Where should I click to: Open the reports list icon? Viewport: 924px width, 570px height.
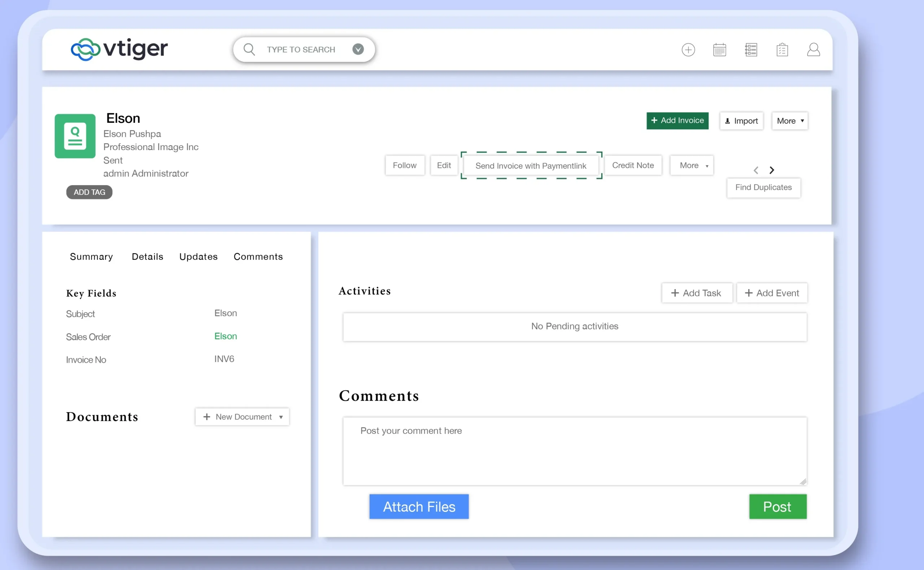(x=751, y=50)
